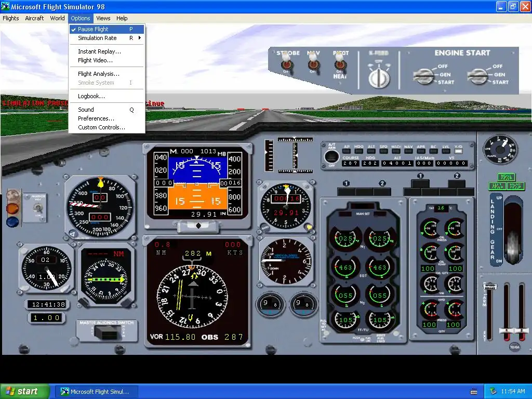The image size is (532, 399).
Task: Click the autopilot ALT 04001 readout
Action: [x=397, y=163]
